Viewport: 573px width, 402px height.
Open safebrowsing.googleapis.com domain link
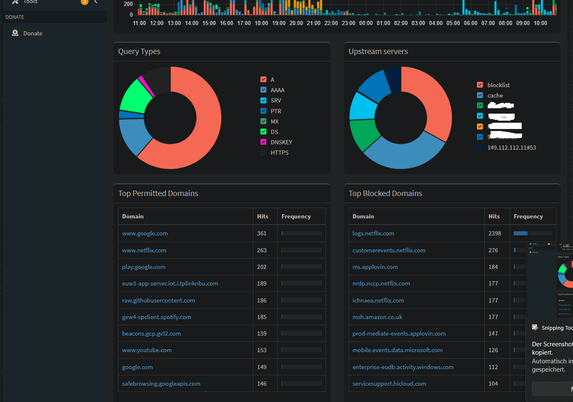tap(161, 383)
